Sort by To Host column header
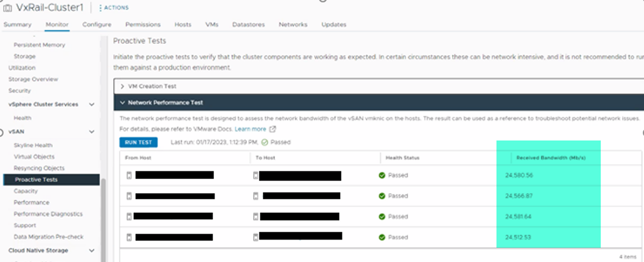 (265, 158)
